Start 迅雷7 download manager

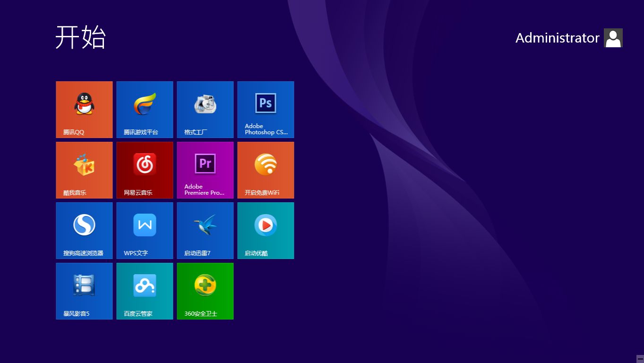[x=205, y=230]
